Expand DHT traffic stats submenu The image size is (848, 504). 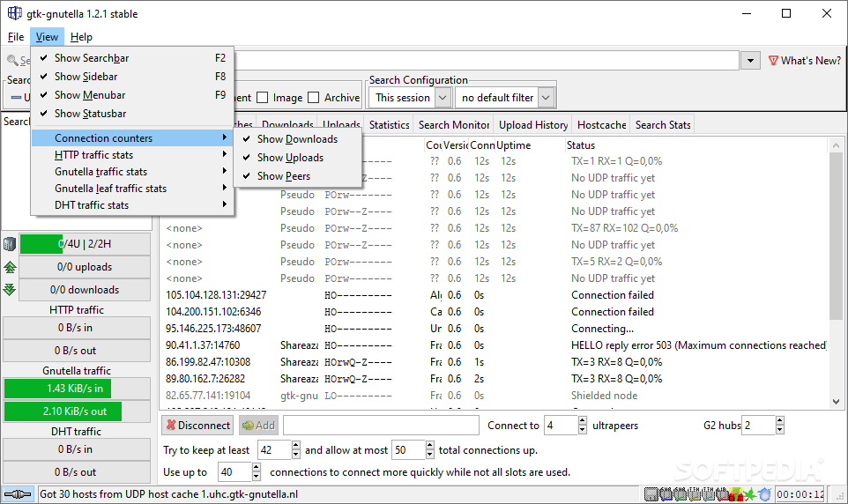click(132, 205)
